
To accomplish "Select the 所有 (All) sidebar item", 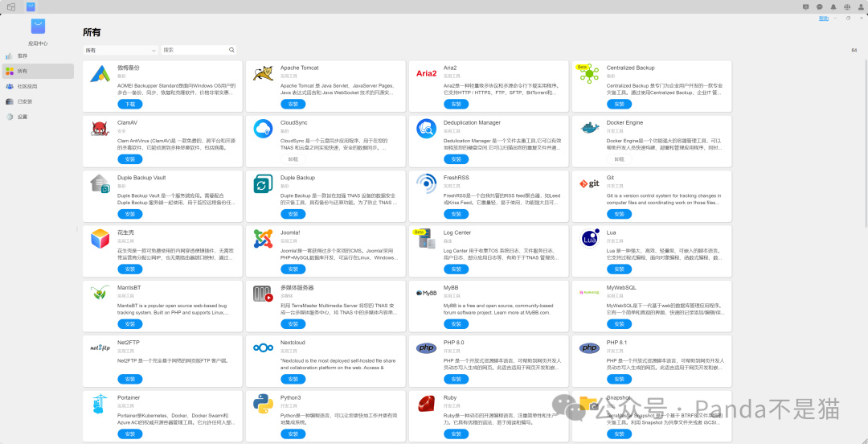I will pyautogui.click(x=38, y=71).
